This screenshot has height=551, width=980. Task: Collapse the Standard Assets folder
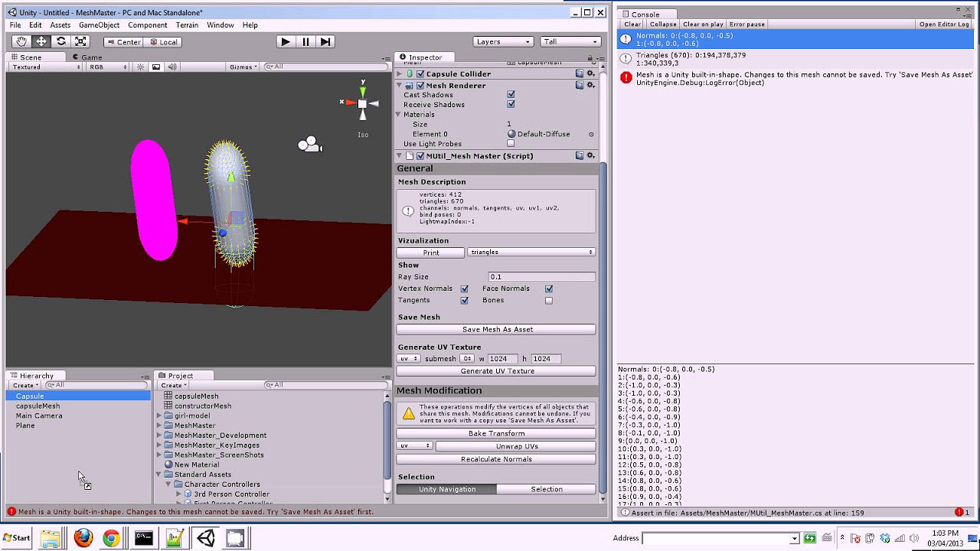[159, 474]
